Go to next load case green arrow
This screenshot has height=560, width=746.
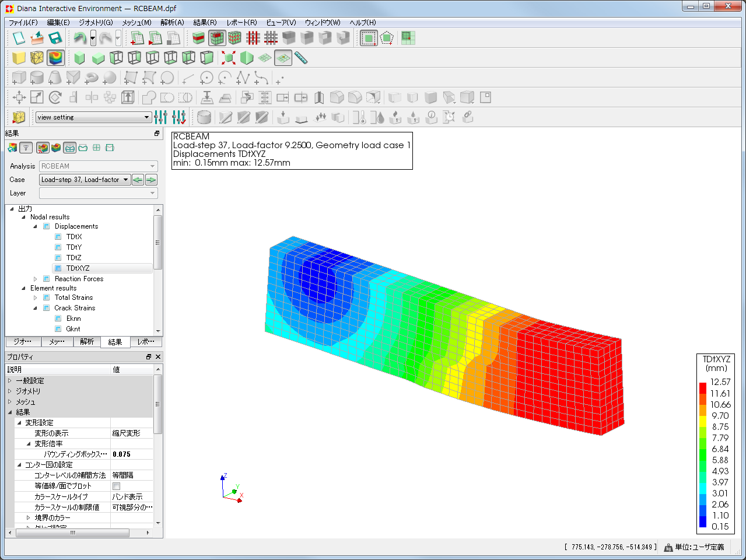[151, 180]
